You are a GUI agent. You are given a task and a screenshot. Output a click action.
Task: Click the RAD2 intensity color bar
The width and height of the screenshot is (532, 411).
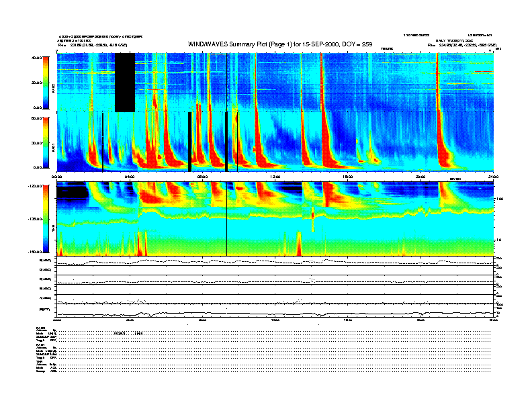pos(46,83)
